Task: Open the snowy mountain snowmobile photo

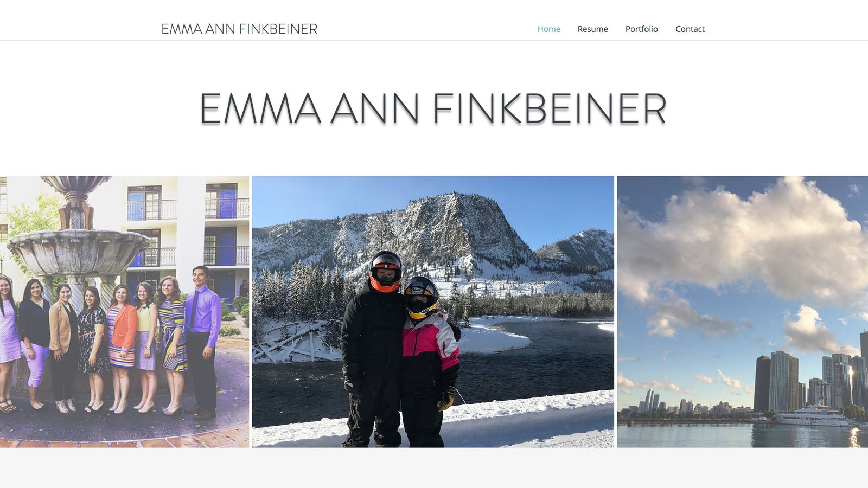Action: point(433,312)
